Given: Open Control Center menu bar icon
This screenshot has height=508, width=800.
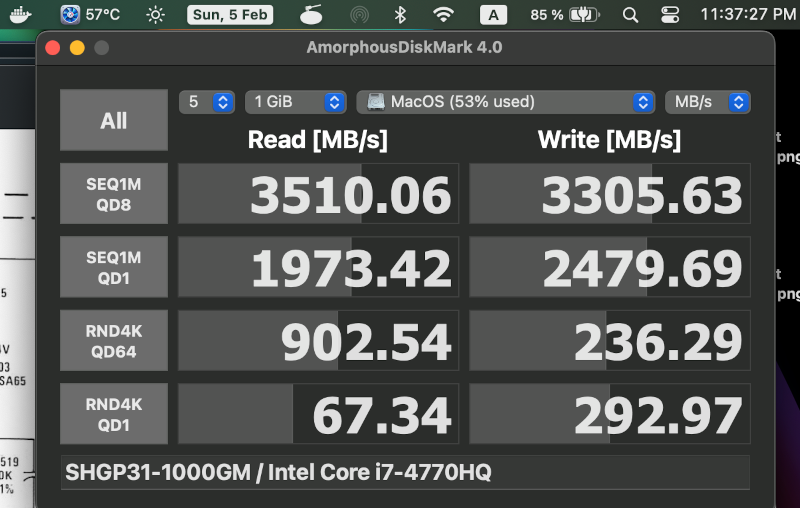Looking at the screenshot, I should [670, 15].
